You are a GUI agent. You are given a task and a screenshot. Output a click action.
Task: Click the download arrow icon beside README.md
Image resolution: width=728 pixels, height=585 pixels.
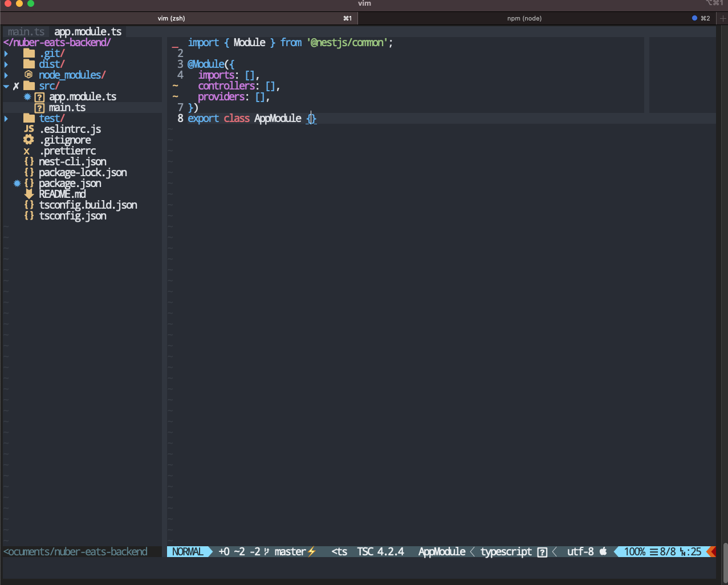(29, 194)
